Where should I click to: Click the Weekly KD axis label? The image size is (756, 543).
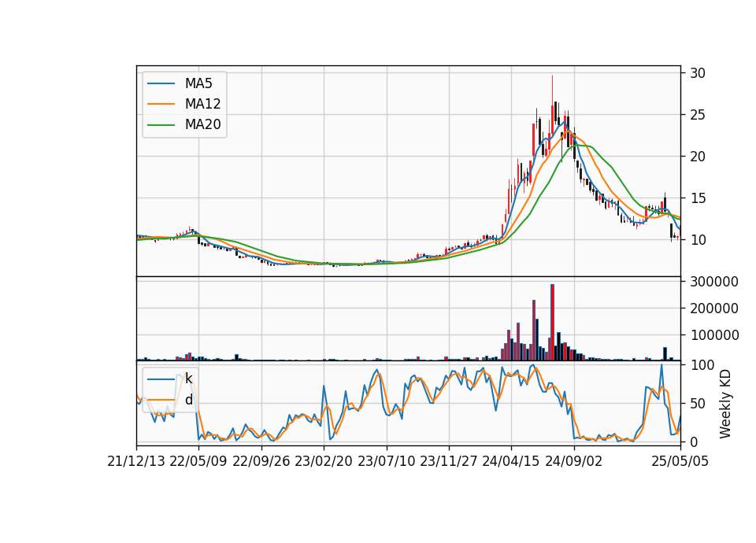pos(724,404)
